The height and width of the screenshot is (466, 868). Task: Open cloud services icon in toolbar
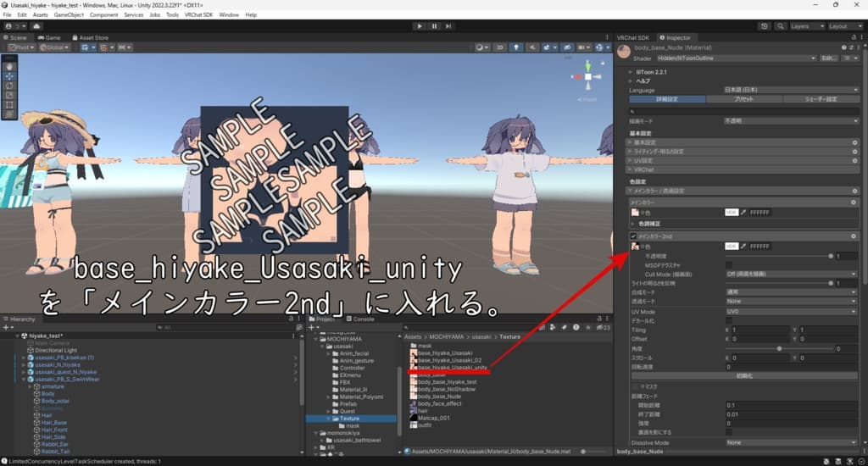coord(37,26)
